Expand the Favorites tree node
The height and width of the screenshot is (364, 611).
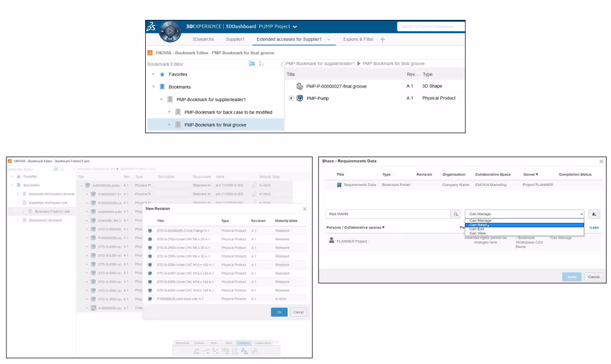tap(153, 74)
